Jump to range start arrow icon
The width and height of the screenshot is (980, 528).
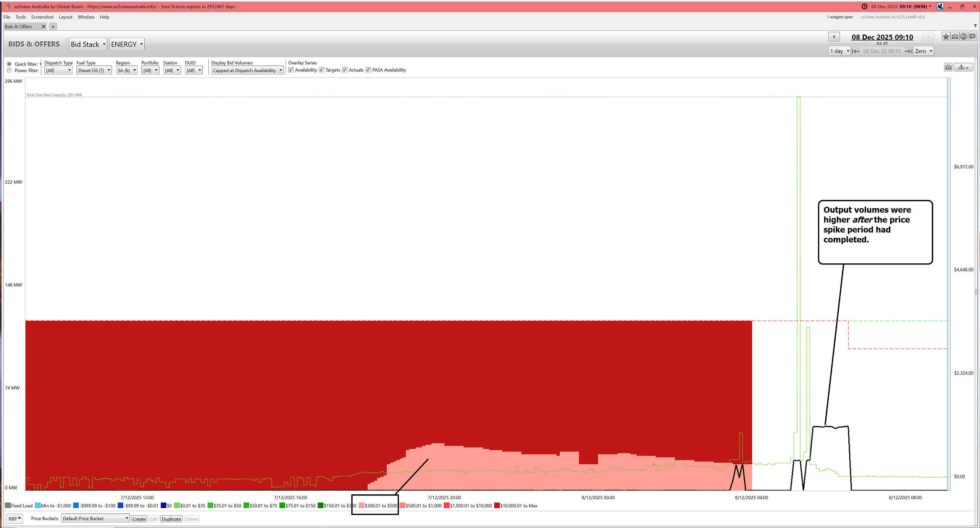pos(856,51)
